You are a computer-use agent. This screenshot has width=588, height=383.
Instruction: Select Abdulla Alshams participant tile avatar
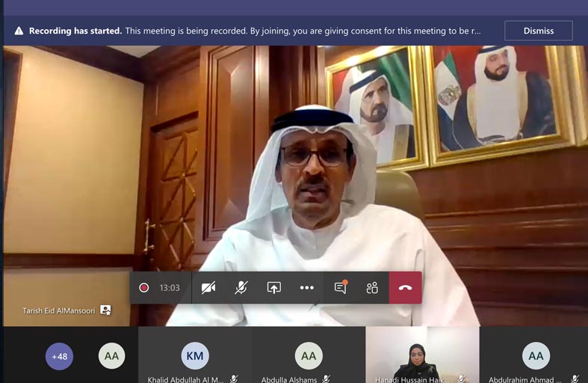pyautogui.click(x=308, y=356)
